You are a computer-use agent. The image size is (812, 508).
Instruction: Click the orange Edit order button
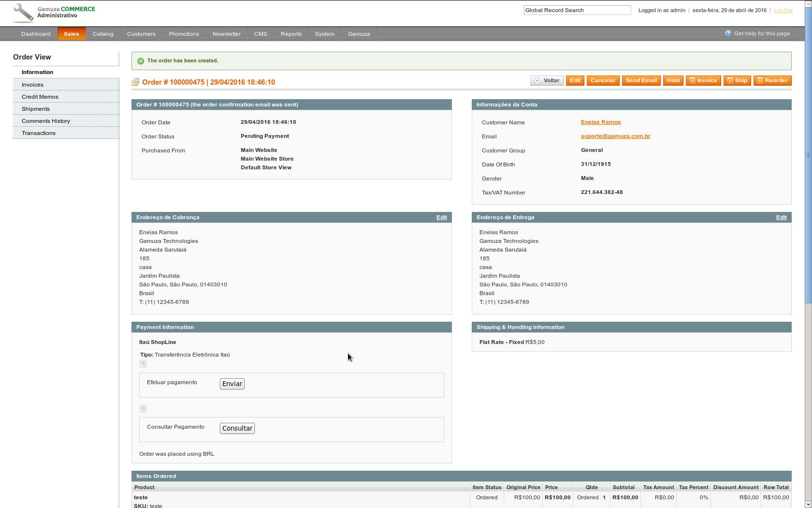575,81
